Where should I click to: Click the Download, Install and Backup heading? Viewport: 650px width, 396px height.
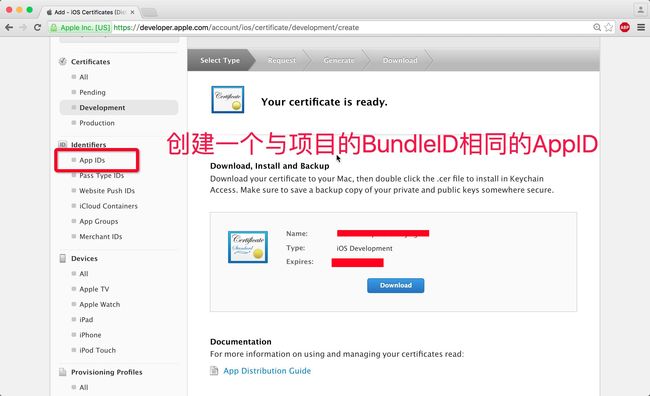point(269,166)
